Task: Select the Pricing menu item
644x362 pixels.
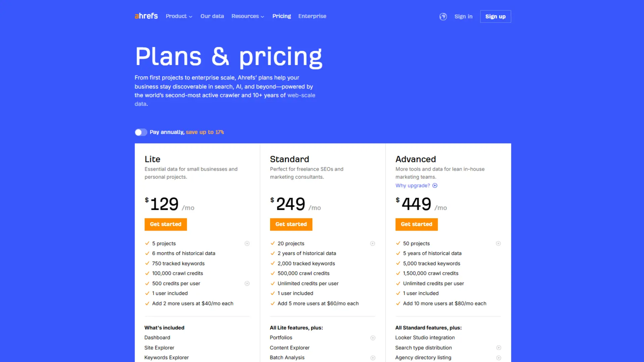Action: tap(281, 16)
